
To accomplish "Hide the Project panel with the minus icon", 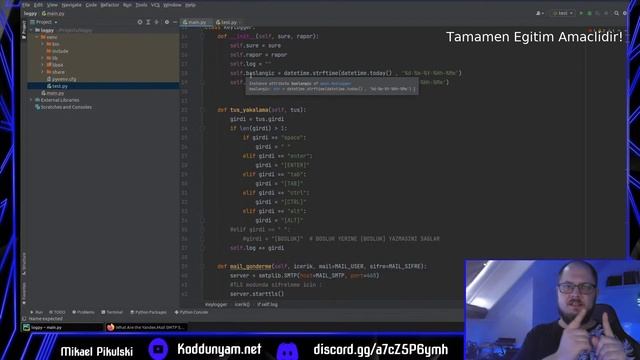I will (x=175, y=22).
